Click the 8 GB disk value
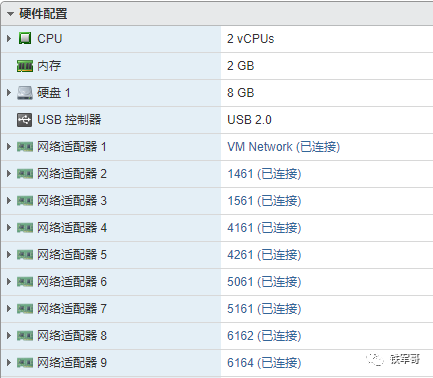The height and width of the screenshot is (378, 433). (x=241, y=93)
